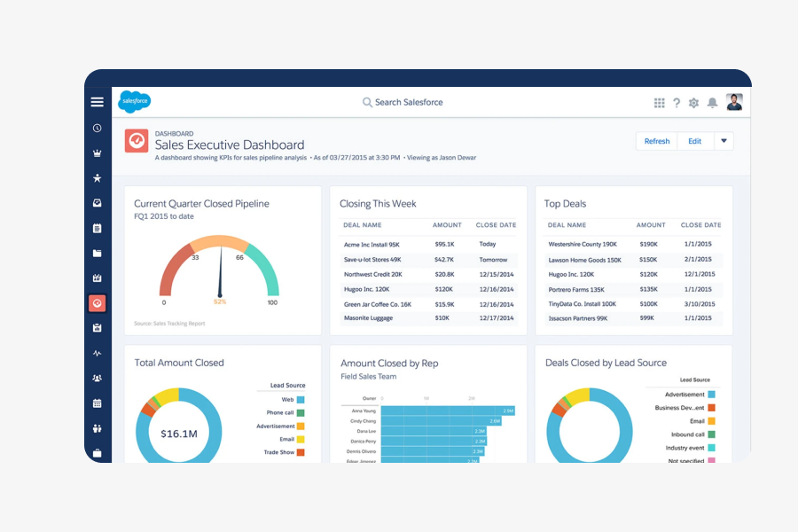The image size is (798, 532).
Task: Click the Salesforce cloud logo
Action: pyautogui.click(x=135, y=101)
